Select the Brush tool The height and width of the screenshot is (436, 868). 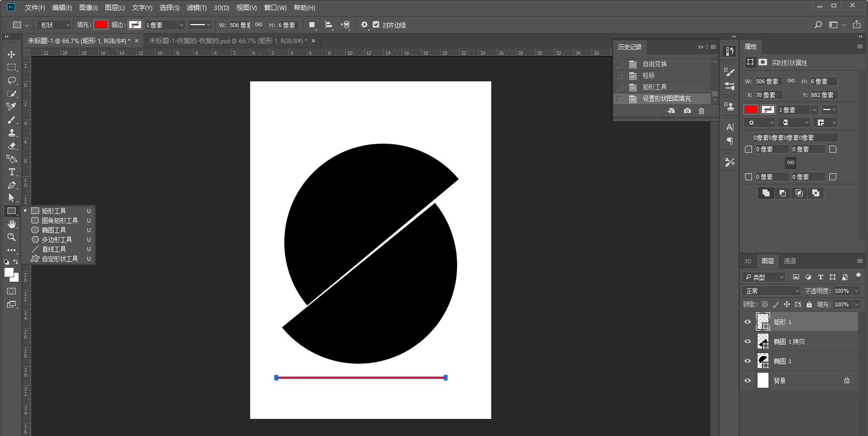click(x=11, y=120)
